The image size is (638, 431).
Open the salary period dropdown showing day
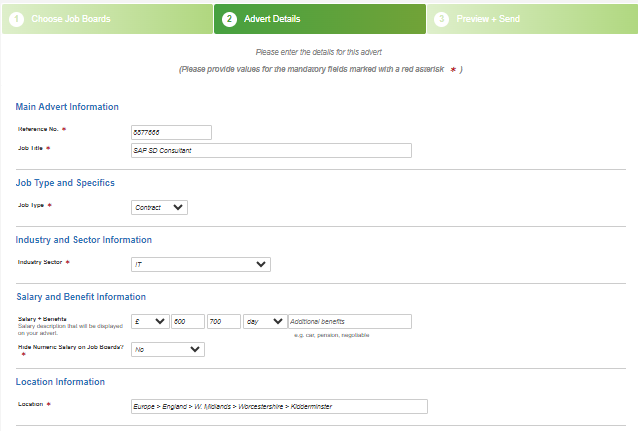pos(265,321)
